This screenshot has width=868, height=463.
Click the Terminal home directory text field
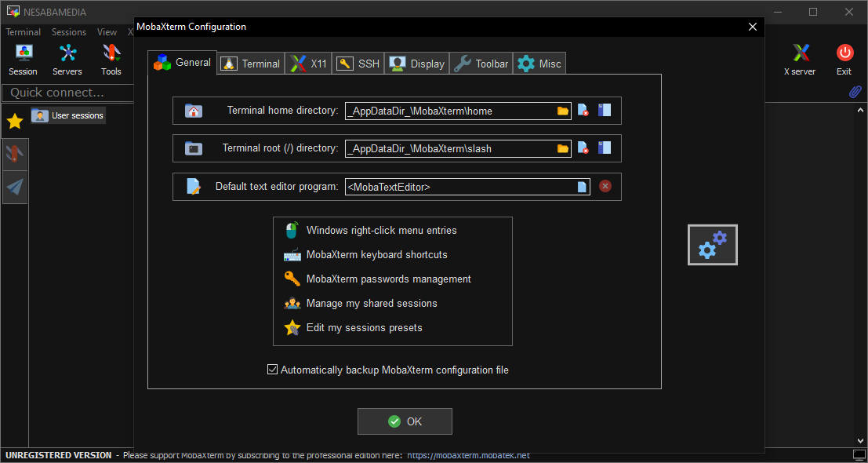(449, 111)
